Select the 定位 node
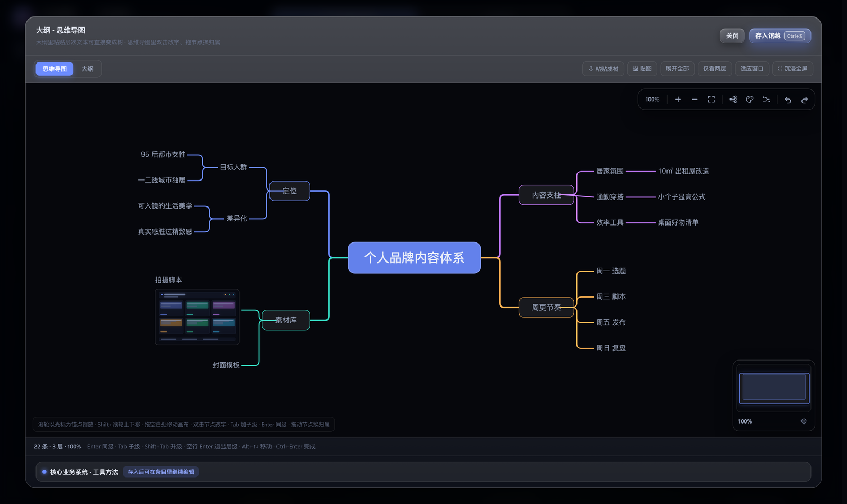This screenshot has height=504, width=847. pyautogui.click(x=290, y=191)
